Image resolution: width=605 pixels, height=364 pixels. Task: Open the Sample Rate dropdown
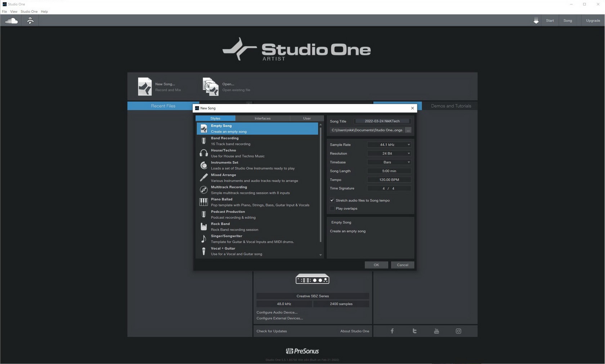pyautogui.click(x=389, y=145)
